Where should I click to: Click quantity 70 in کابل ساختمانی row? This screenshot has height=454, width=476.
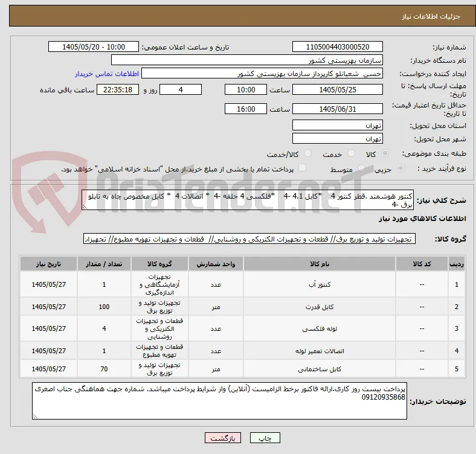(104, 369)
